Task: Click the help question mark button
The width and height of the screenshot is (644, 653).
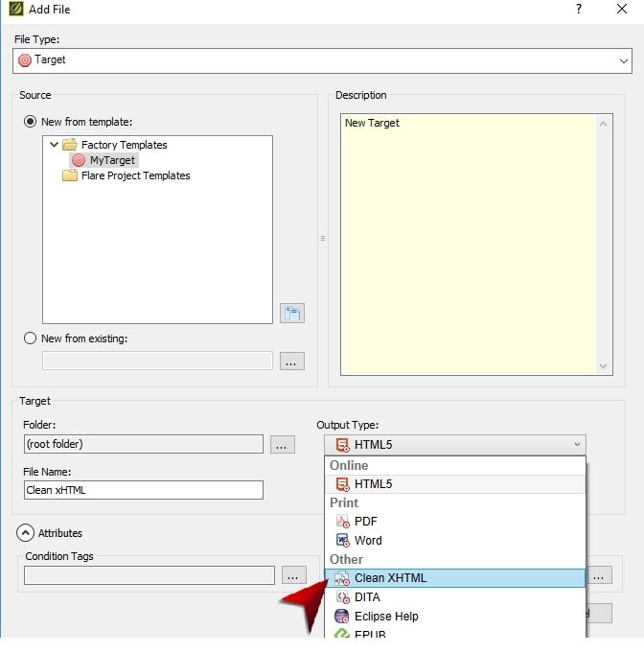Action: pyautogui.click(x=579, y=9)
